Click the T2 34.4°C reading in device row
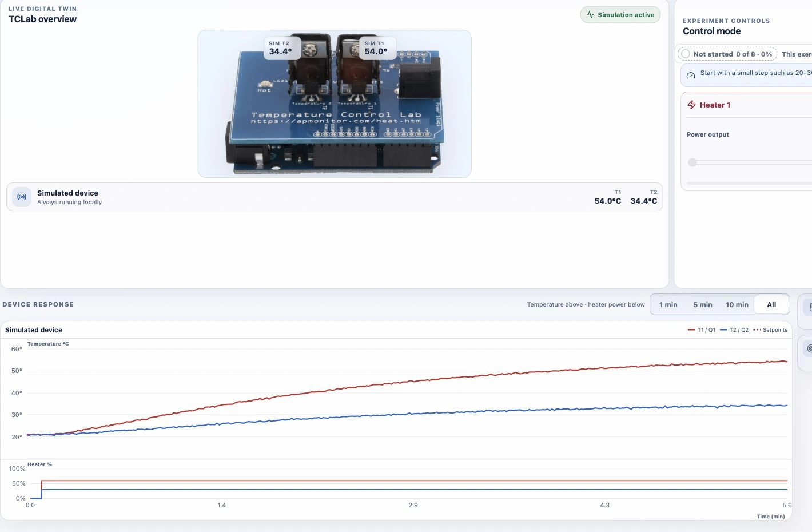The height and width of the screenshot is (532, 812). pyautogui.click(x=644, y=197)
